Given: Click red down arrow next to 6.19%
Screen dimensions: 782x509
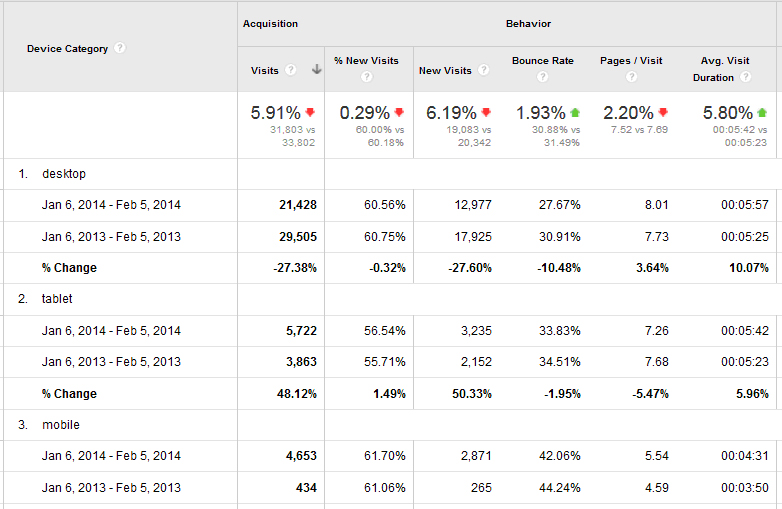Looking at the screenshot, I should pyautogui.click(x=486, y=113).
